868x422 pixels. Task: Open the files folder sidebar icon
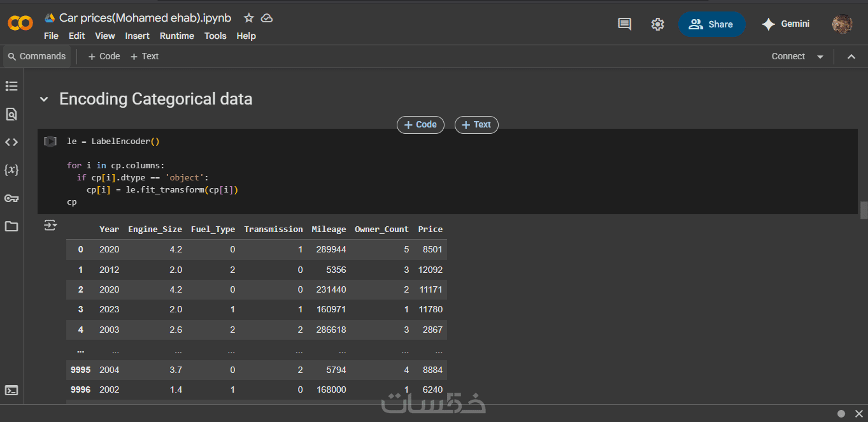tap(11, 226)
